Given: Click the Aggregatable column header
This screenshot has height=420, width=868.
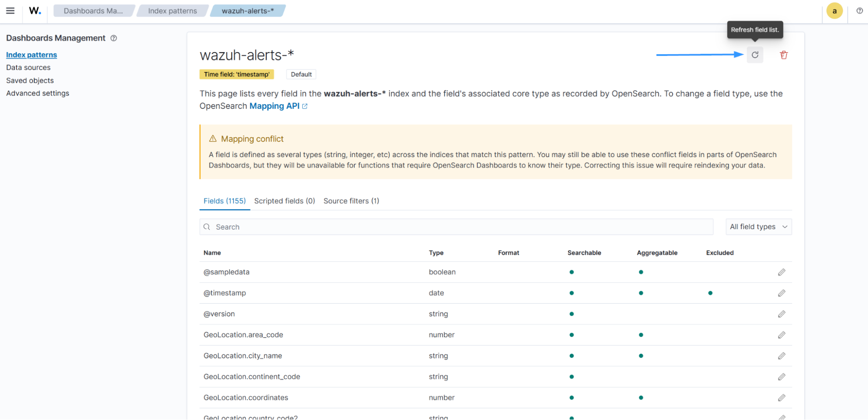Looking at the screenshot, I should [x=657, y=253].
